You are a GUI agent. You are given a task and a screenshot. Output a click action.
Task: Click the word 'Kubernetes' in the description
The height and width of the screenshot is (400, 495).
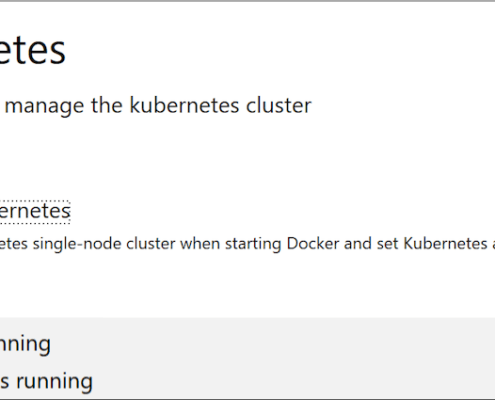pyautogui.click(x=446, y=244)
